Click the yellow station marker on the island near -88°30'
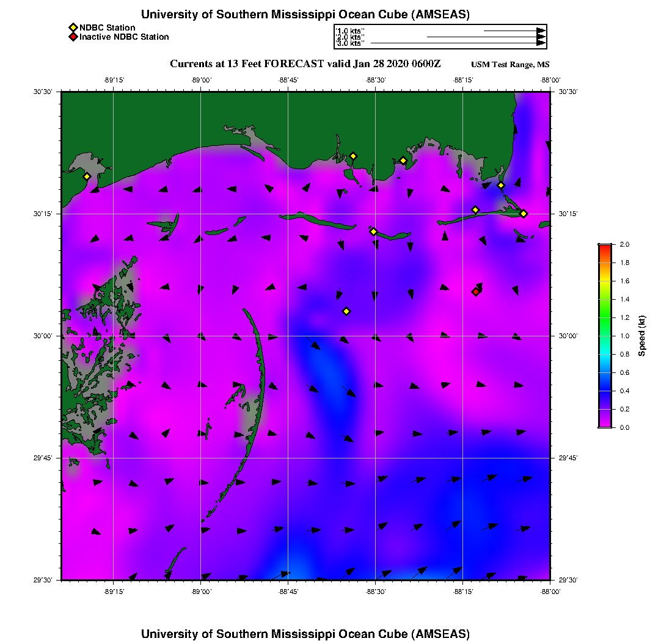The height and width of the screenshot is (641, 672). pyautogui.click(x=373, y=231)
